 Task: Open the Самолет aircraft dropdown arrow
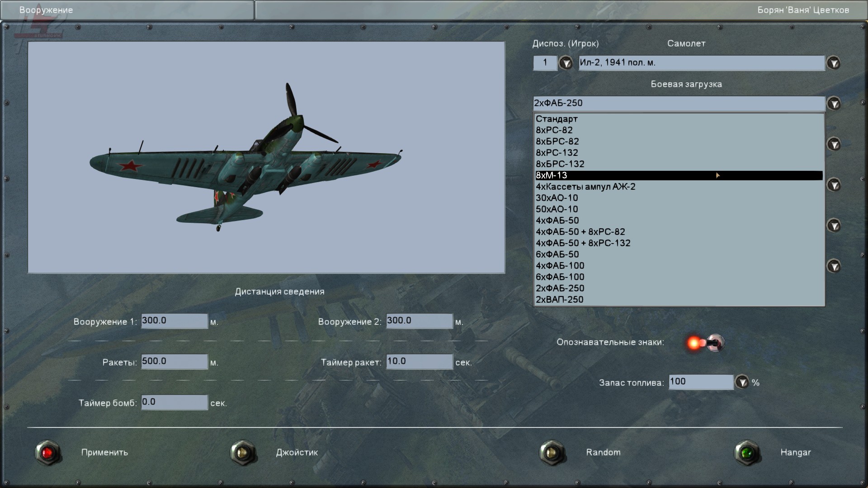click(833, 63)
